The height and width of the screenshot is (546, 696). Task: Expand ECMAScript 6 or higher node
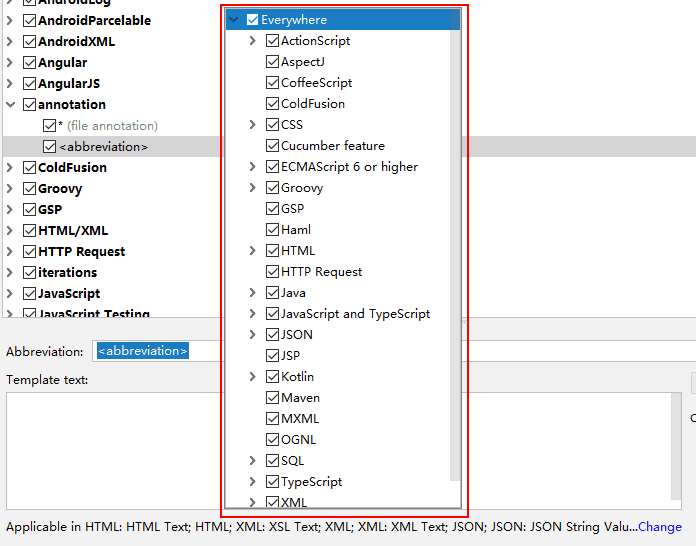coord(253,166)
